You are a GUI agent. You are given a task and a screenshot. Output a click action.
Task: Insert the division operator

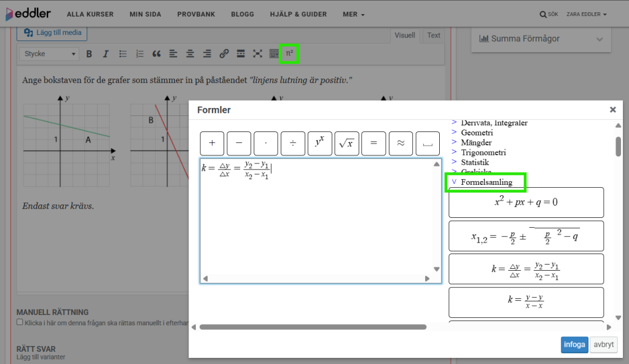[293, 143]
